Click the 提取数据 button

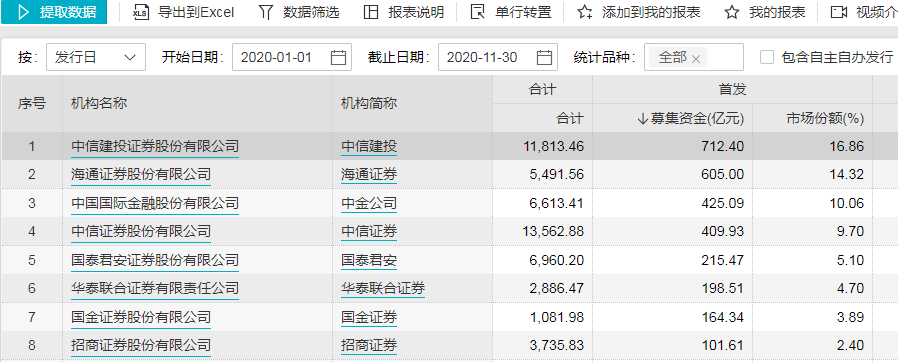[54, 11]
